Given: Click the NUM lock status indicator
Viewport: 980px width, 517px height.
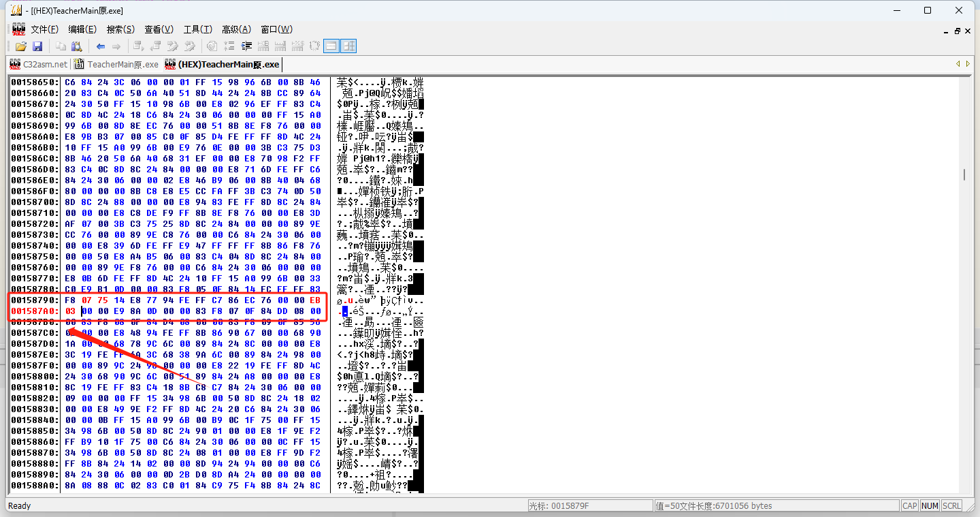Looking at the screenshot, I should pos(930,505).
